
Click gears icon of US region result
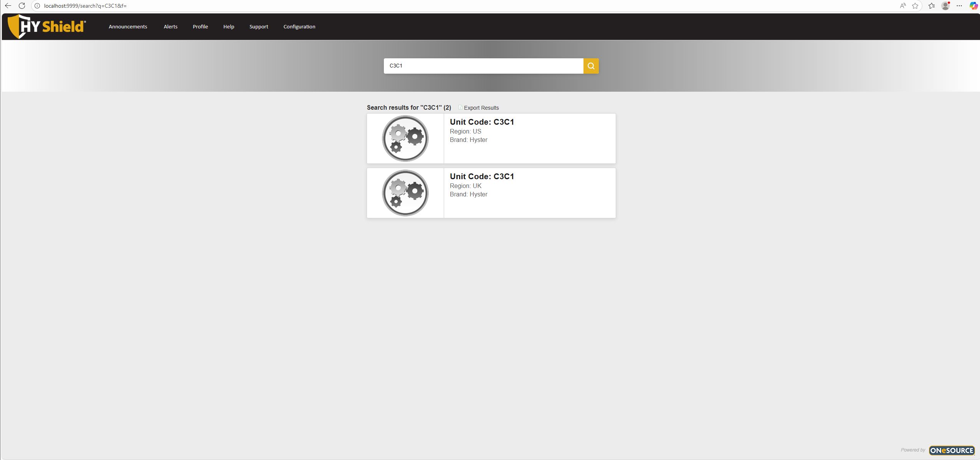pos(405,138)
